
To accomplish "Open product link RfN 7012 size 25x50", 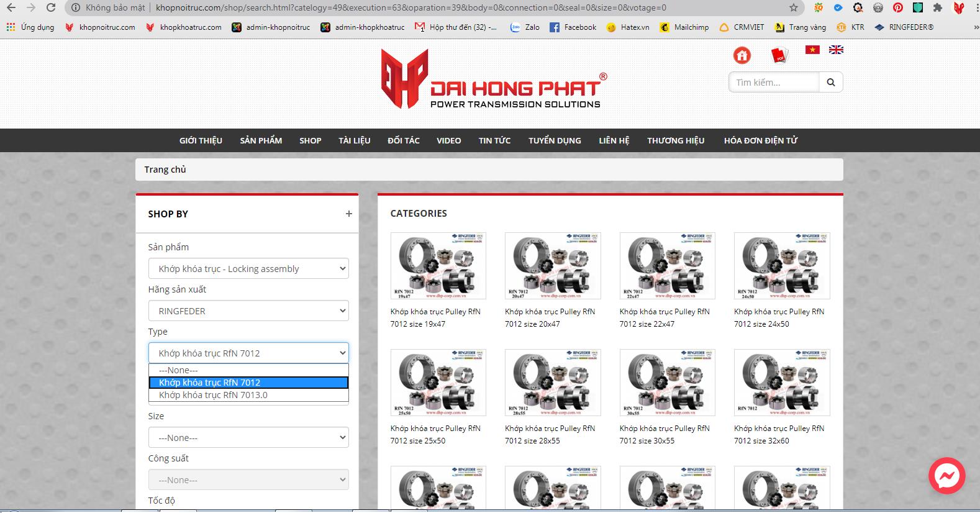I will tap(435, 434).
